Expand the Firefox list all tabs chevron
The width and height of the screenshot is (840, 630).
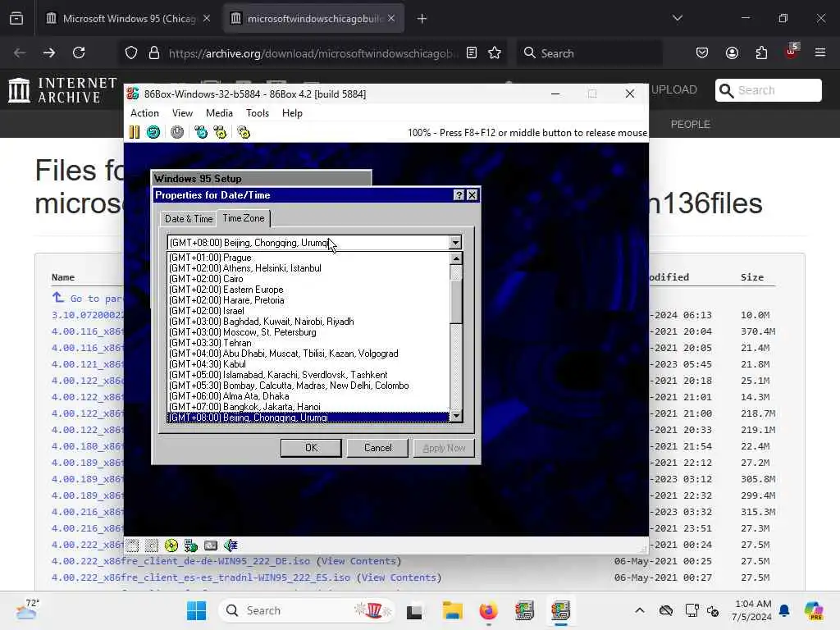pyautogui.click(x=677, y=19)
